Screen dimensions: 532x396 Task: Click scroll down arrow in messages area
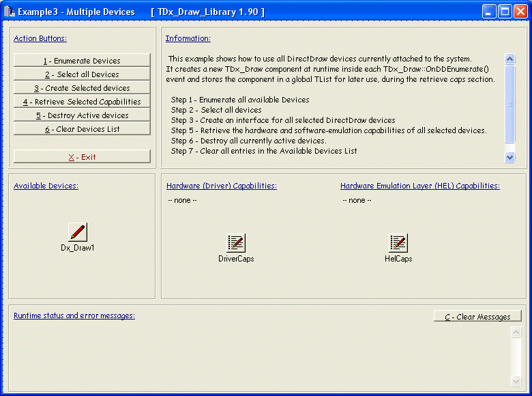point(516,380)
